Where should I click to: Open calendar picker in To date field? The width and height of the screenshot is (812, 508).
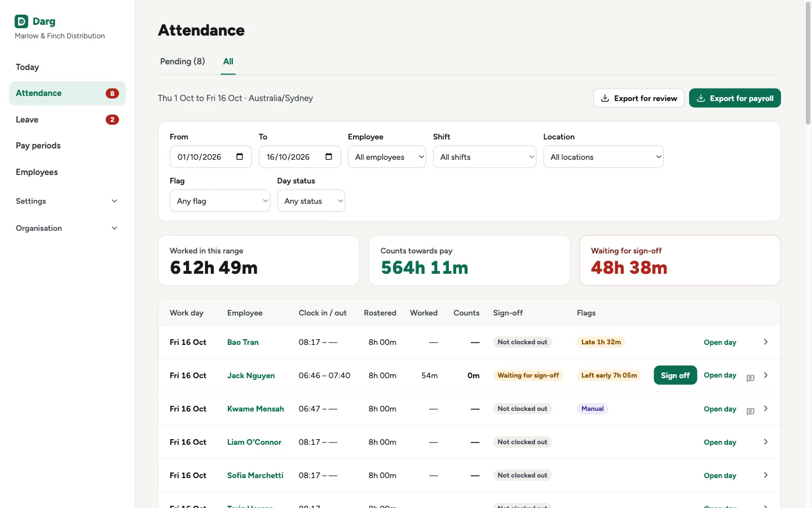point(329,157)
